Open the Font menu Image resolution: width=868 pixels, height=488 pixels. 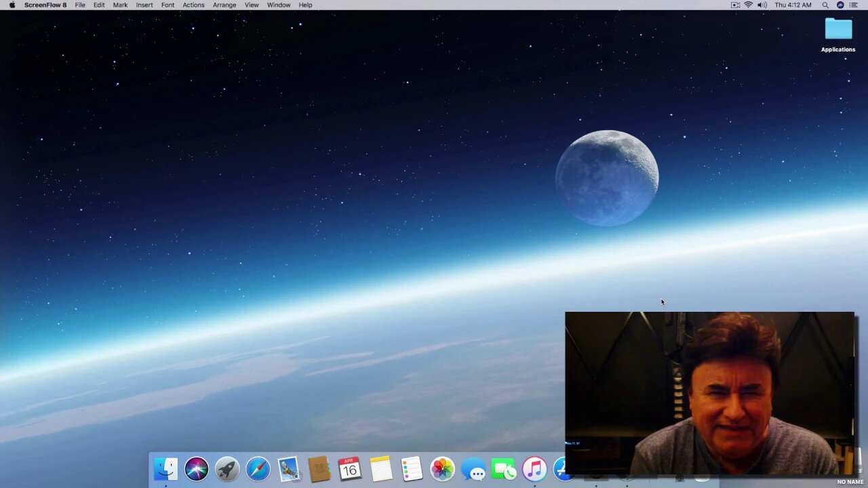167,5
